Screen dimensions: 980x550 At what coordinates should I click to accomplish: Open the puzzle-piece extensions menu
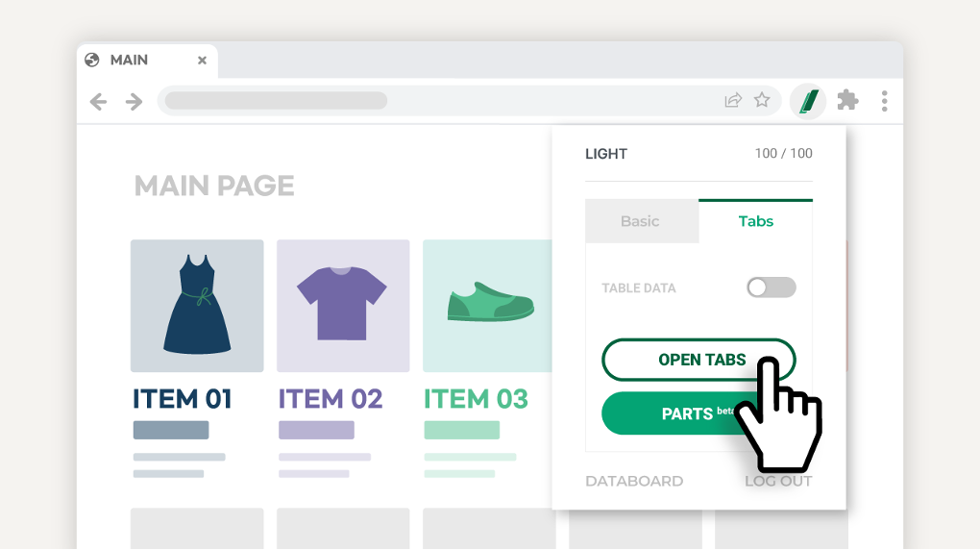click(x=847, y=100)
